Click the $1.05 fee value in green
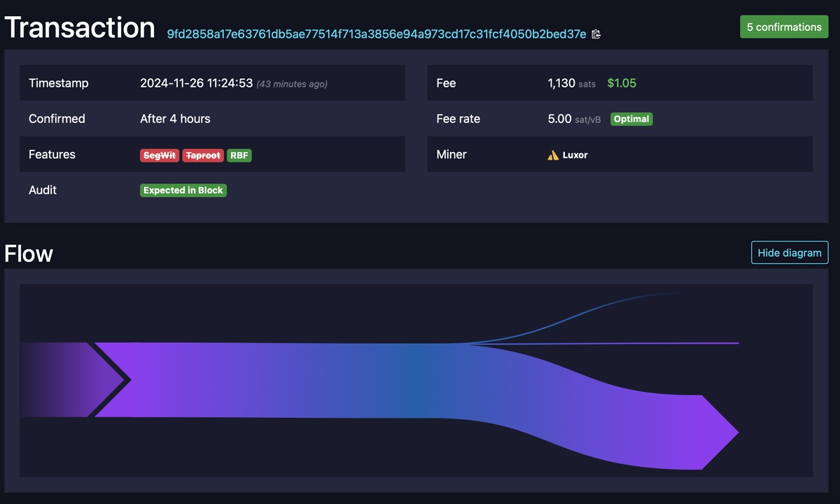This screenshot has height=504, width=840. tap(622, 83)
